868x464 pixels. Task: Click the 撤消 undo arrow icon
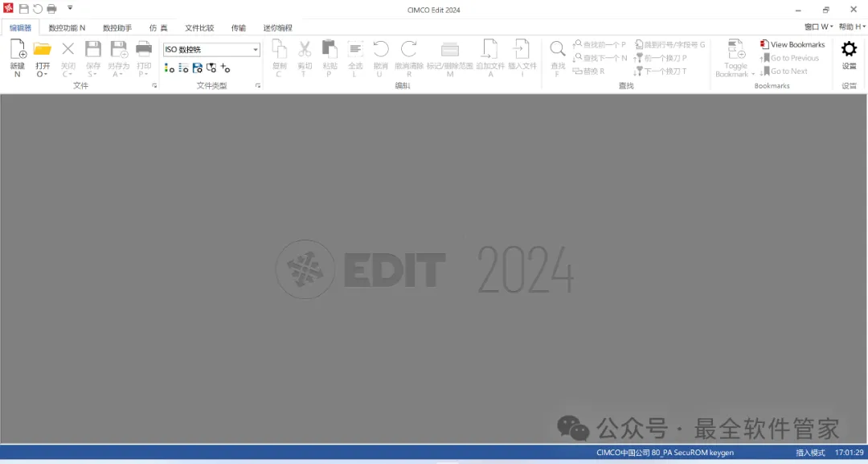381,49
